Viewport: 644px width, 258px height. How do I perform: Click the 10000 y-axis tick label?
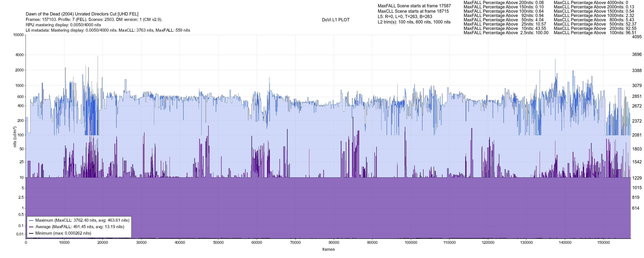pos(18,35)
